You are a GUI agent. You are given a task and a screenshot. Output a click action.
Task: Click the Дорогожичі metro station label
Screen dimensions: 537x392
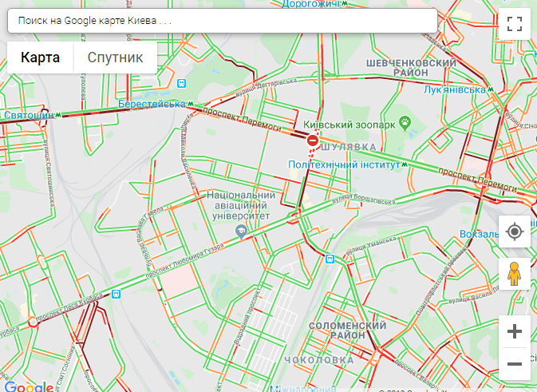point(311,4)
